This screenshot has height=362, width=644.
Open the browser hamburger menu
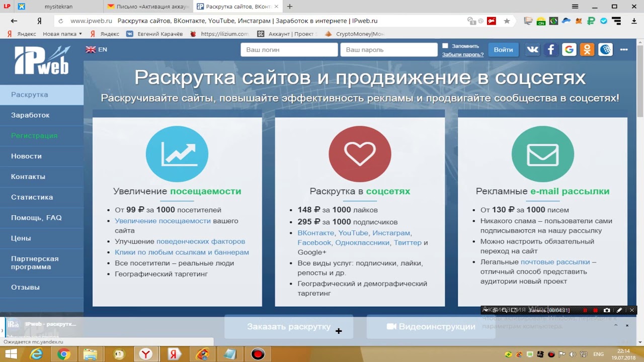tap(575, 7)
